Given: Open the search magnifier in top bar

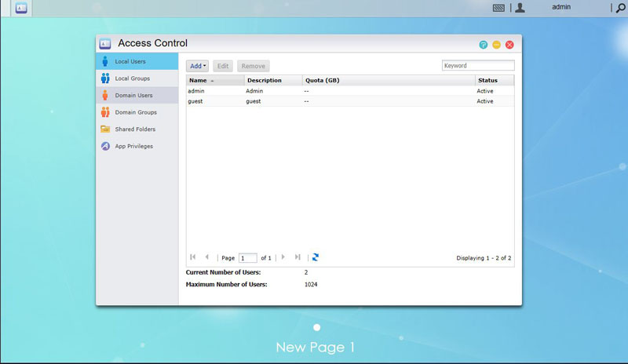Looking at the screenshot, I should (619, 8).
